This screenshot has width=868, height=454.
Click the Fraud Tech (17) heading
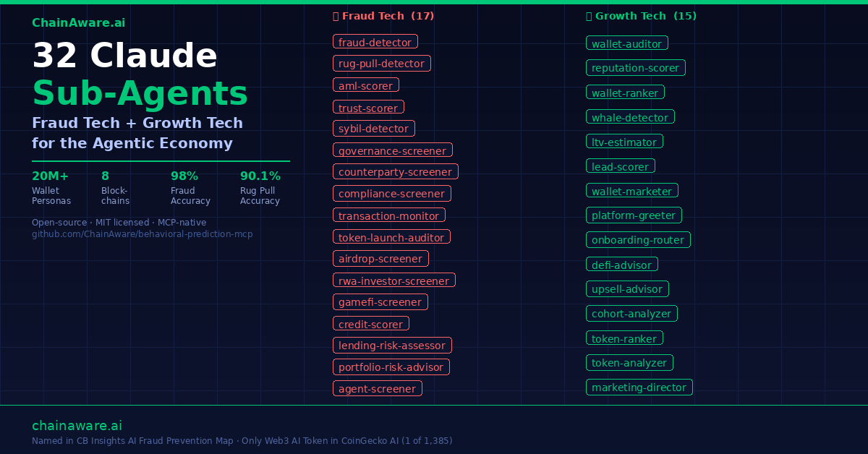click(383, 16)
